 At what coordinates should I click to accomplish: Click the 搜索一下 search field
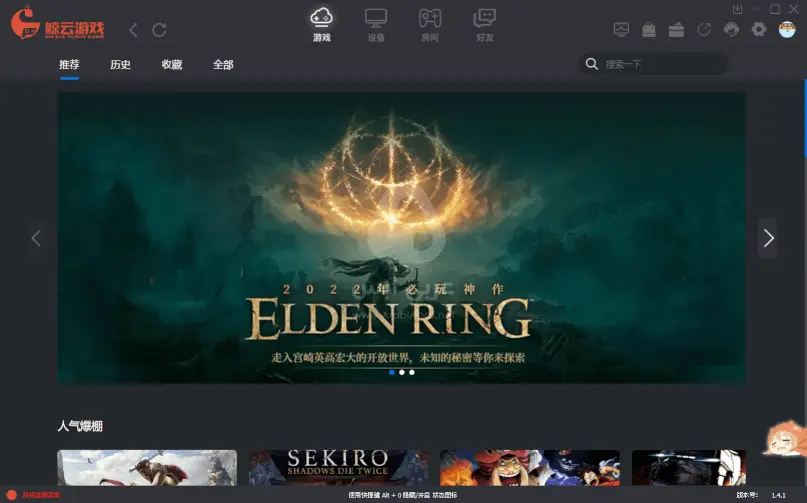(x=660, y=64)
